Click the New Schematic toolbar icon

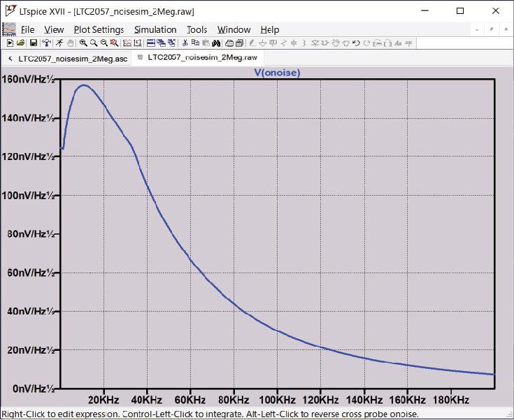10,43
